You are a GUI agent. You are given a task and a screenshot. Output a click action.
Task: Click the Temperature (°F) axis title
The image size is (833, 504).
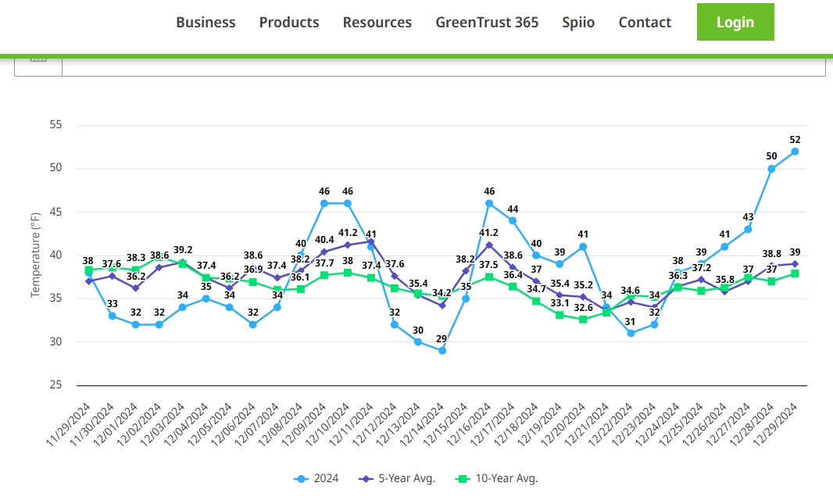tap(36, 255)
